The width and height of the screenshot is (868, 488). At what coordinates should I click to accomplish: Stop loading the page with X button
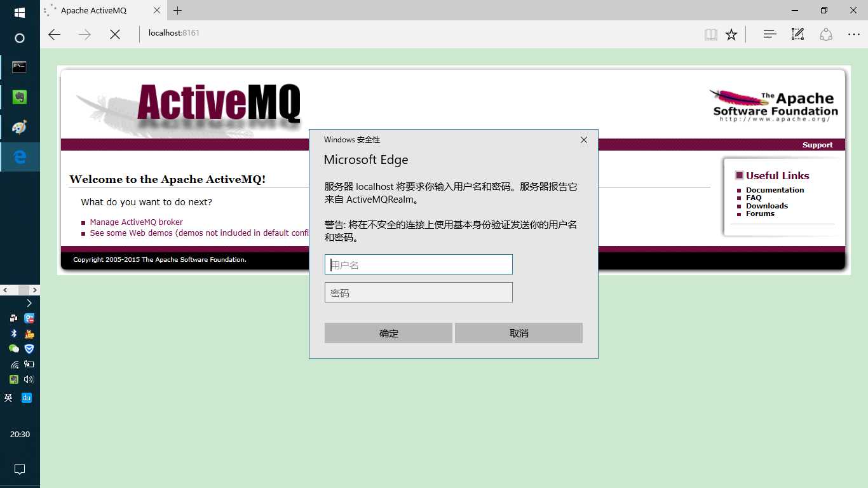click(115, 34)
